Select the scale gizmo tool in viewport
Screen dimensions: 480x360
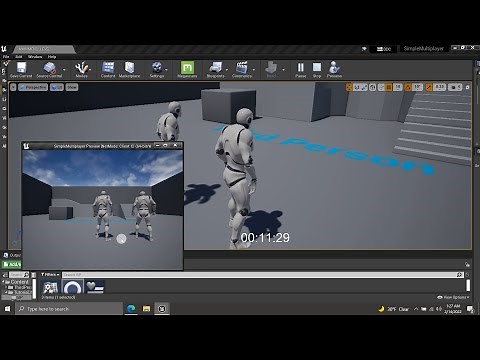(364, 87)
